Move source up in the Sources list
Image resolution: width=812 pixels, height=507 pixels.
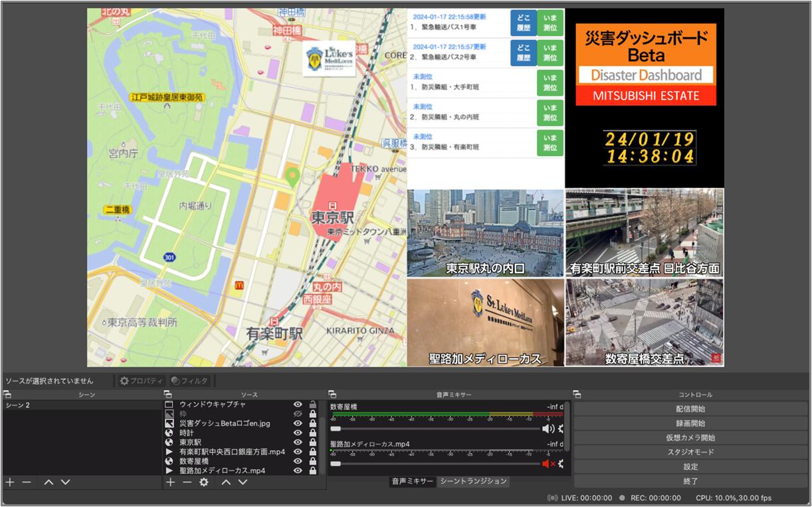pyautogui.click(x=226, y=482)
